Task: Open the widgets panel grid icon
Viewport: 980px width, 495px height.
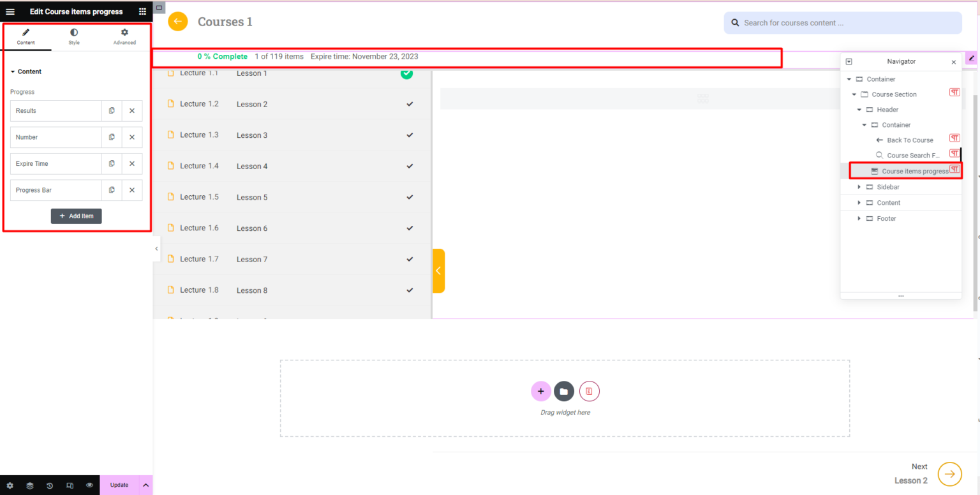Action: pos(142,11)
